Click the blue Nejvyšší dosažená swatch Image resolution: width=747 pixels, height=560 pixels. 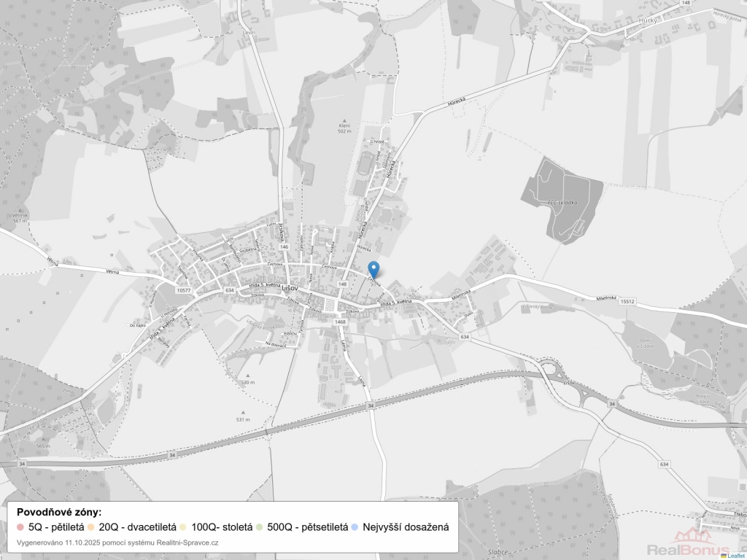coord(355,526)
